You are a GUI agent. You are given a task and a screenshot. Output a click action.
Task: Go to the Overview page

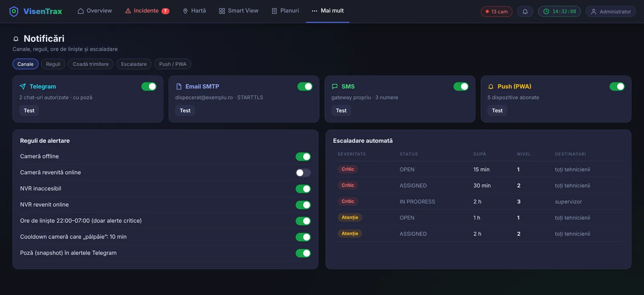pos(95,11)
